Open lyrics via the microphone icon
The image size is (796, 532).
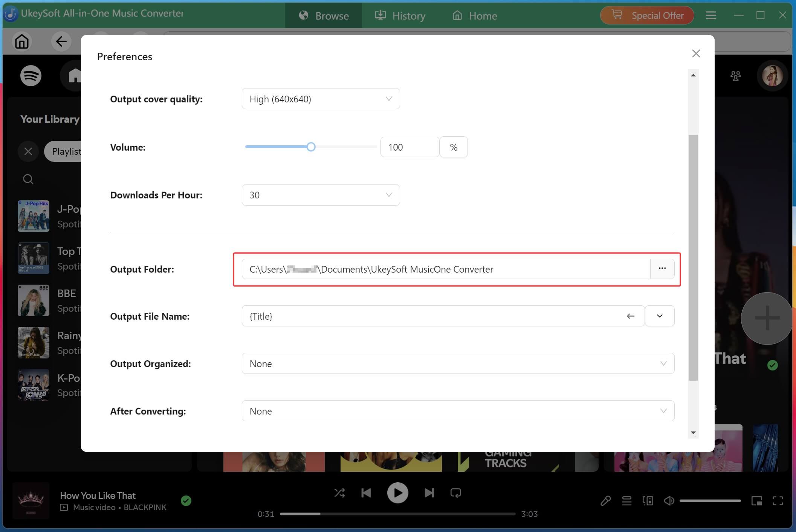coord(606,500)
